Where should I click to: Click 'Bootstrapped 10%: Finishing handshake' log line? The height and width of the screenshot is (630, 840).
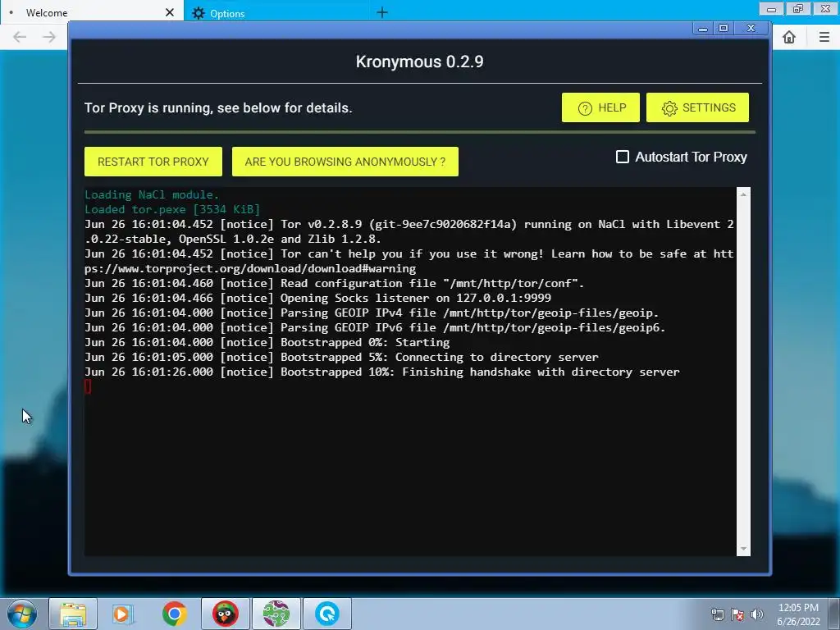point(382,372)
